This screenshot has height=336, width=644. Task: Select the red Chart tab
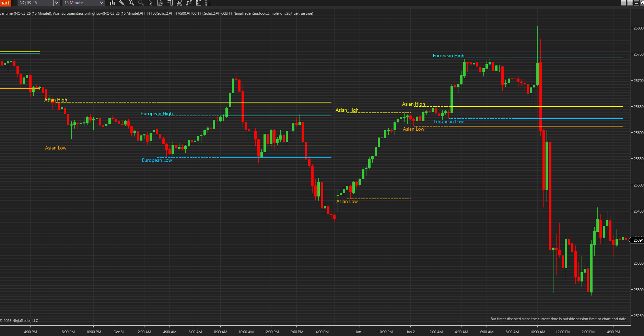pos(5,3)
